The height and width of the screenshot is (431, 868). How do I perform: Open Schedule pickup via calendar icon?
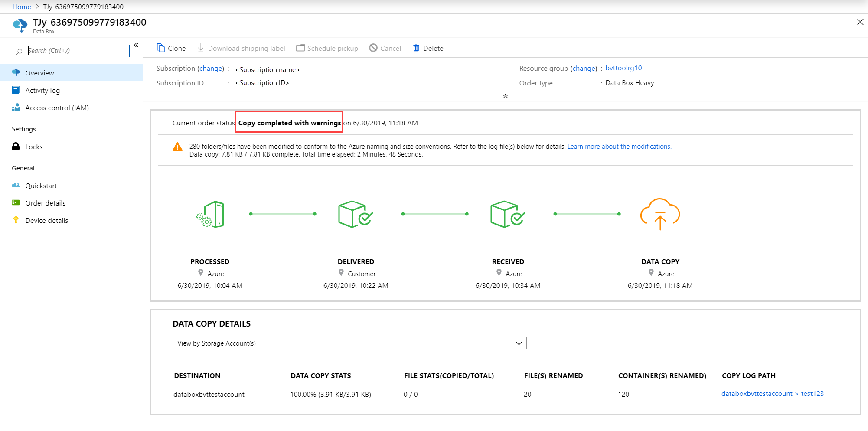300,48
